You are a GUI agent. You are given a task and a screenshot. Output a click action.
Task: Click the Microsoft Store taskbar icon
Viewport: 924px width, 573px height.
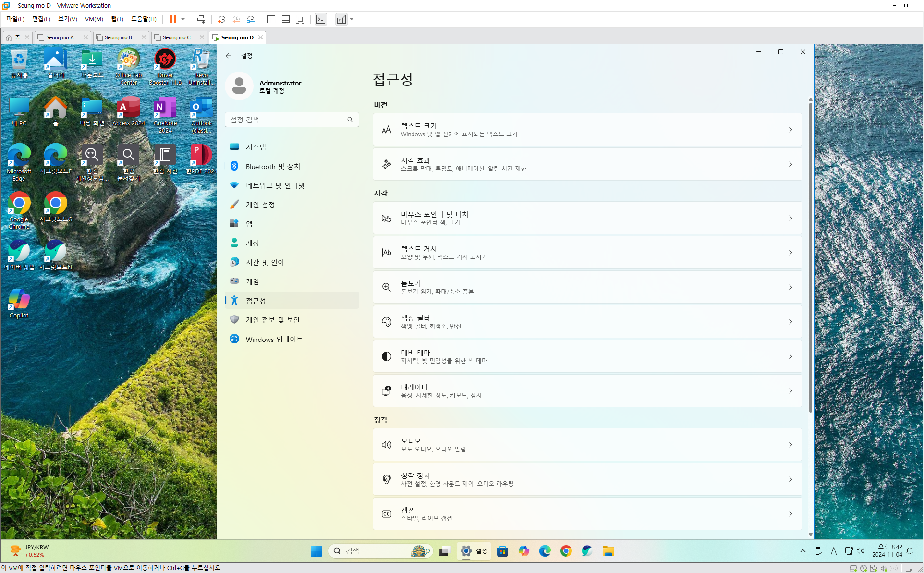(x=502, y=551)
